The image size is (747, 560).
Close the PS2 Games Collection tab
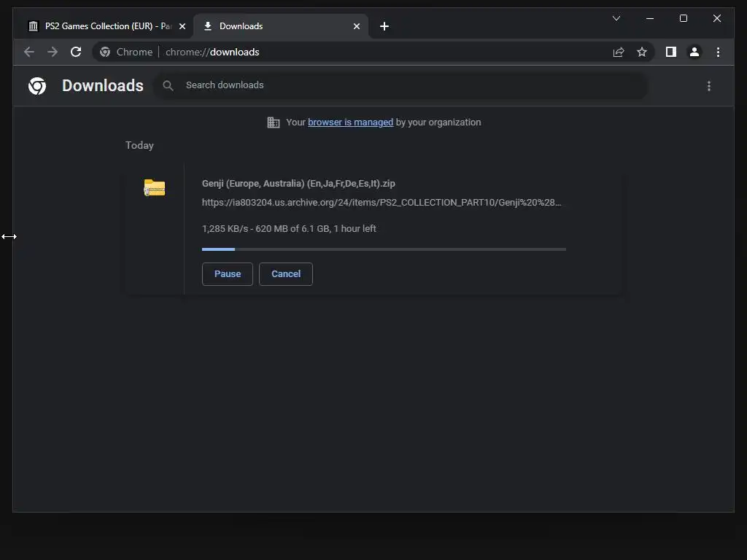coord(182,26)
